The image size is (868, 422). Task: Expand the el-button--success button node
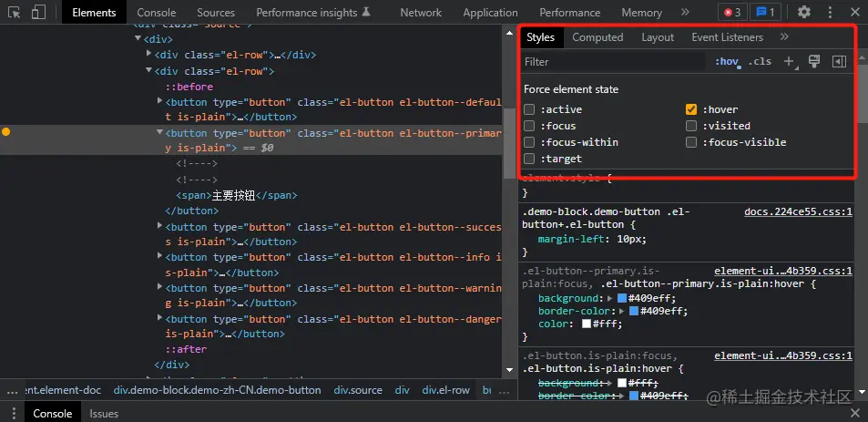160,225
